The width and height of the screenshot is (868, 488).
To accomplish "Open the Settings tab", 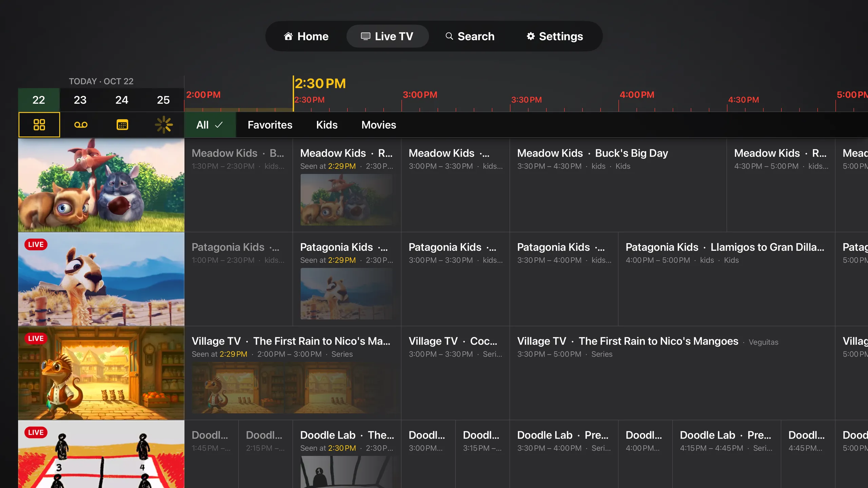I will 555,36.
